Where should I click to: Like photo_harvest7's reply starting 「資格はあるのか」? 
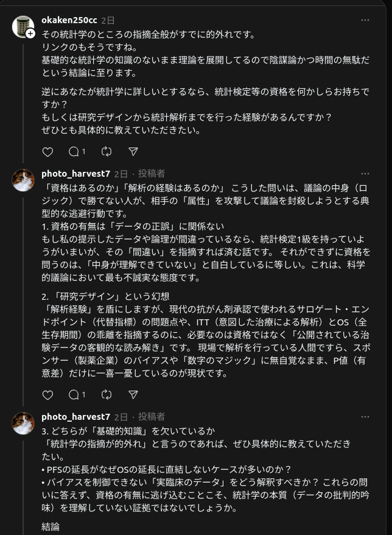[47, 395]
